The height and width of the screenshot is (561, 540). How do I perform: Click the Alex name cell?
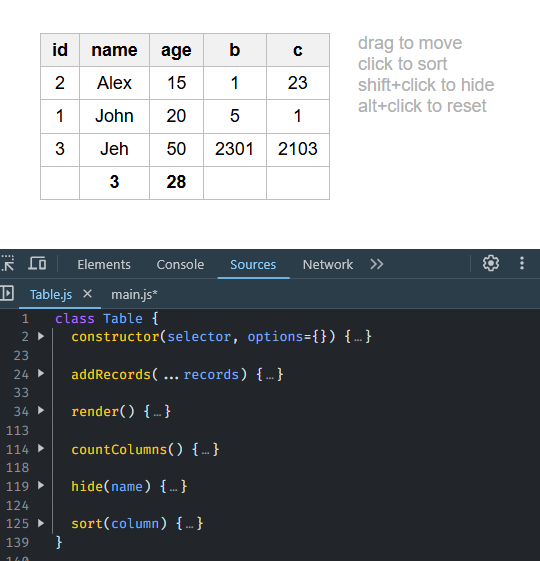(114, 83)
